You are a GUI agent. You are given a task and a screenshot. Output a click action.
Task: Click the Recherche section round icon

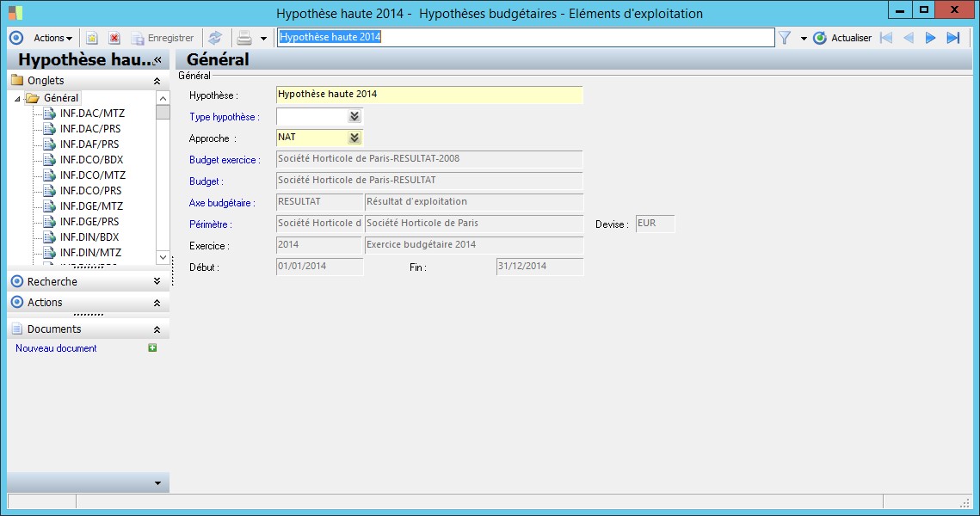pos(17,282)
